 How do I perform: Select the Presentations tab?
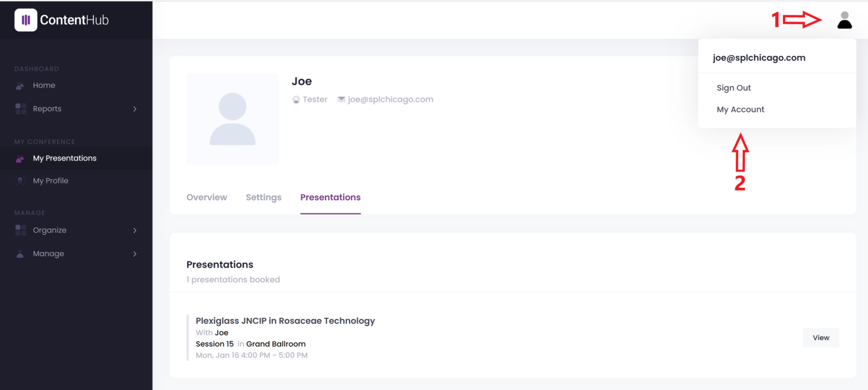point(330,197)
